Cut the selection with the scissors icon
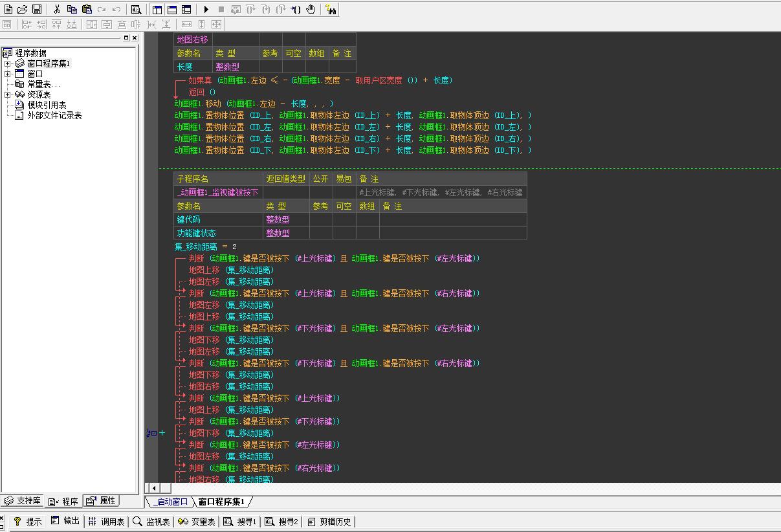The height and width of the screenshot is (532, 781). (57, 9)
